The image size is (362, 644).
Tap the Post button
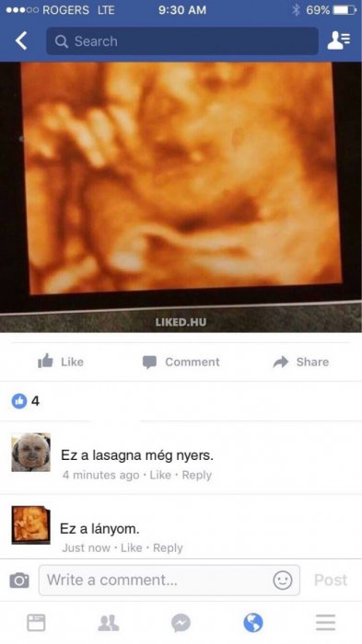(x=331, y=580)
